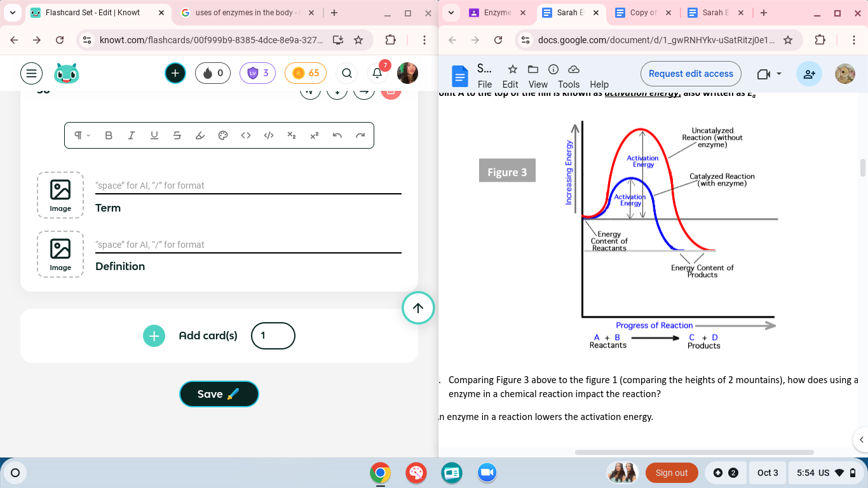Open the Docs View menu
The height and width of the screenshot is (488, 868).
pos(538,85)
